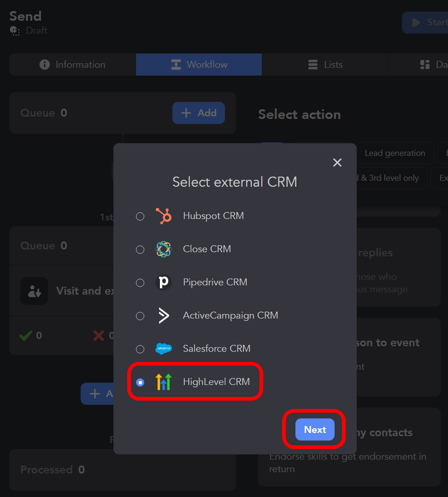Click the Send campaign title

pyautogui.click(x=25, y=16)
